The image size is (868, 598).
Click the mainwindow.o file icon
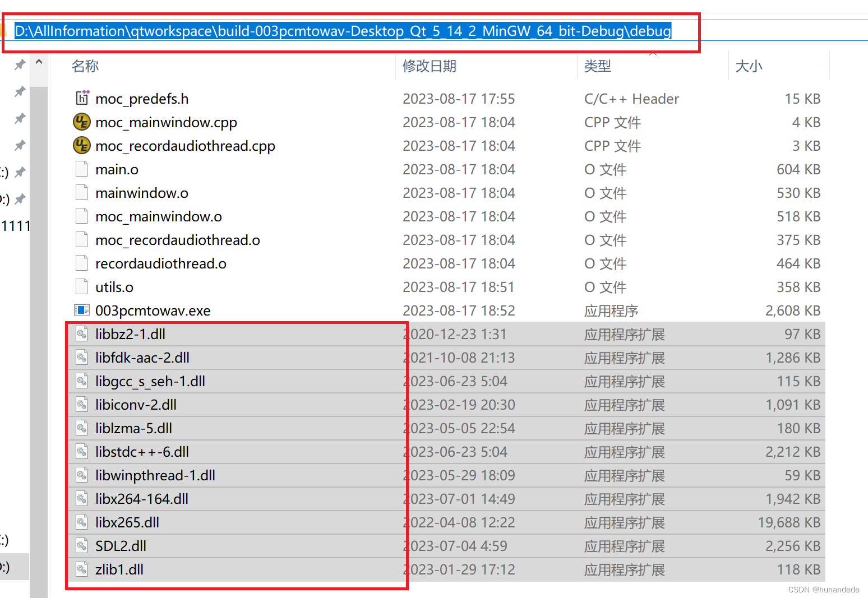coord(82,192)
